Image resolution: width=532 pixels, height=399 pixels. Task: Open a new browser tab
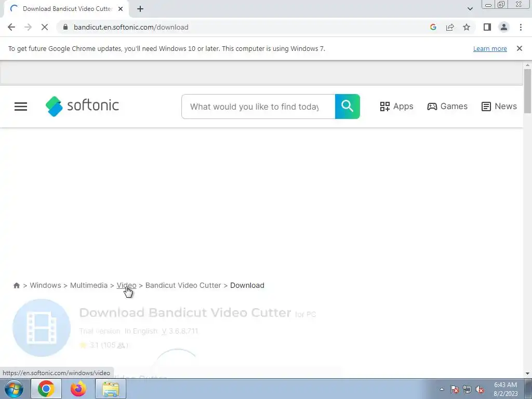(140, 9)
